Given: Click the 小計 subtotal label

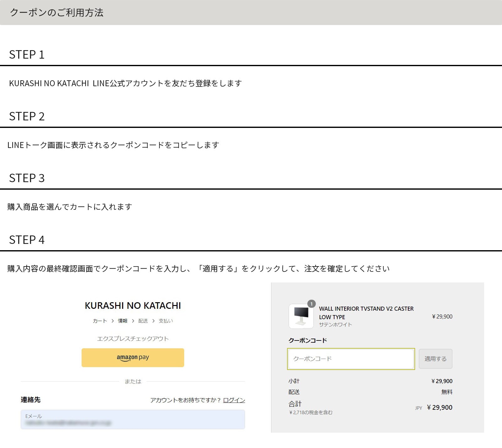Looking at the screenshot, I should point(294,381).
